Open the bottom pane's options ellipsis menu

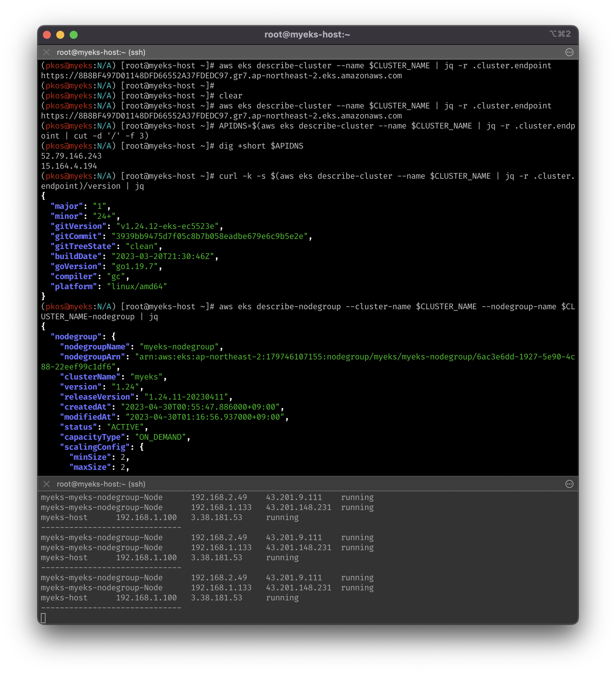click(569, 484)
